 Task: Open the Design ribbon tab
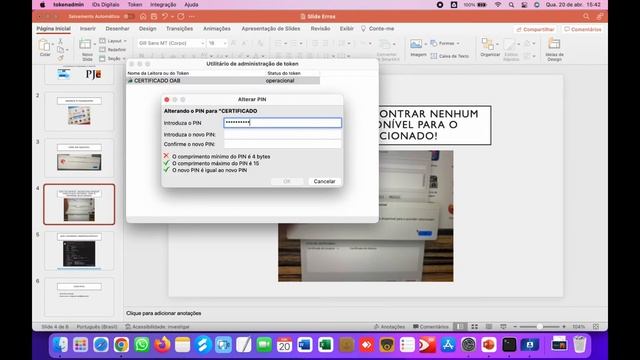coord(147,29)
